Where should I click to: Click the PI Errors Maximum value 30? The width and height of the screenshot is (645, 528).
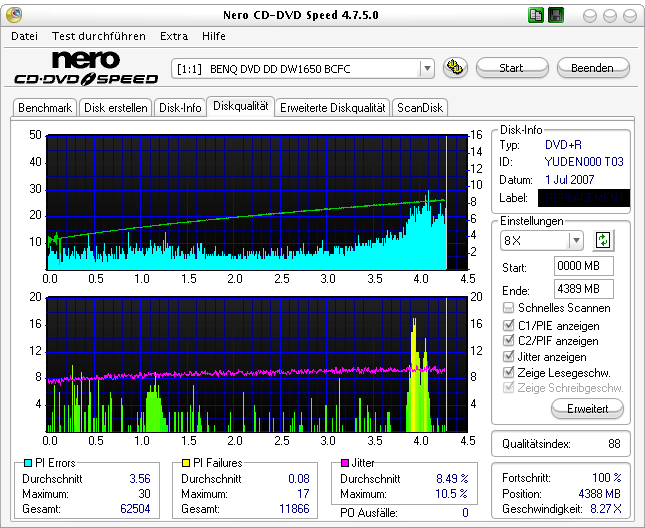tap(144, 493)
